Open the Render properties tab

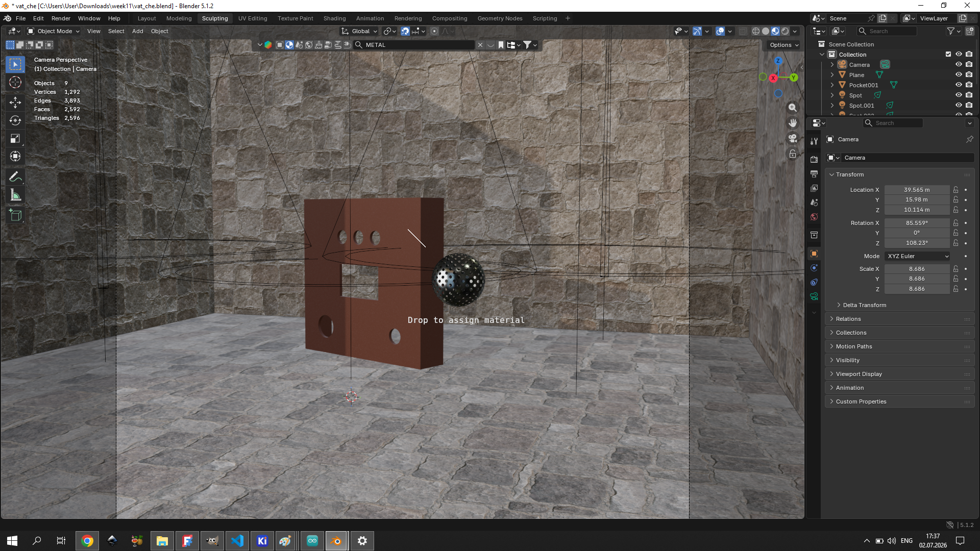click(814, 160)
